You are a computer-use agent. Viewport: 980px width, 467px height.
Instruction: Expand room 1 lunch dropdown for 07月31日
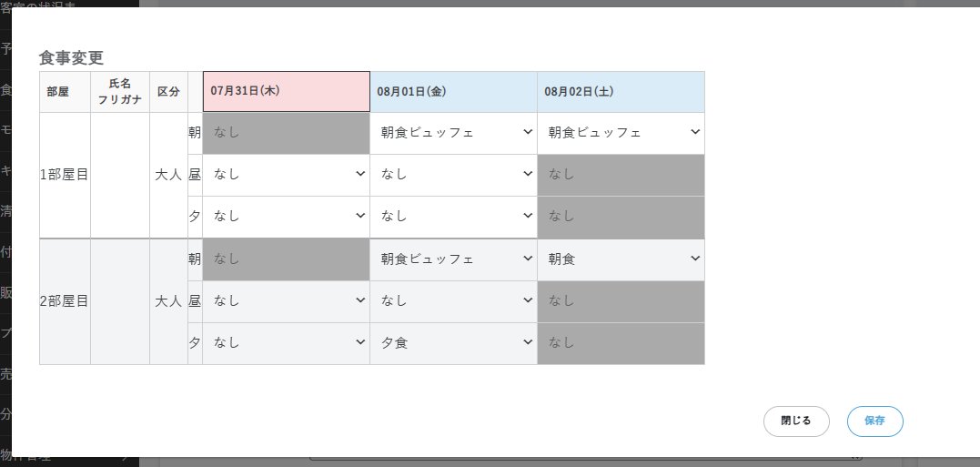click(x=286, y=175)
